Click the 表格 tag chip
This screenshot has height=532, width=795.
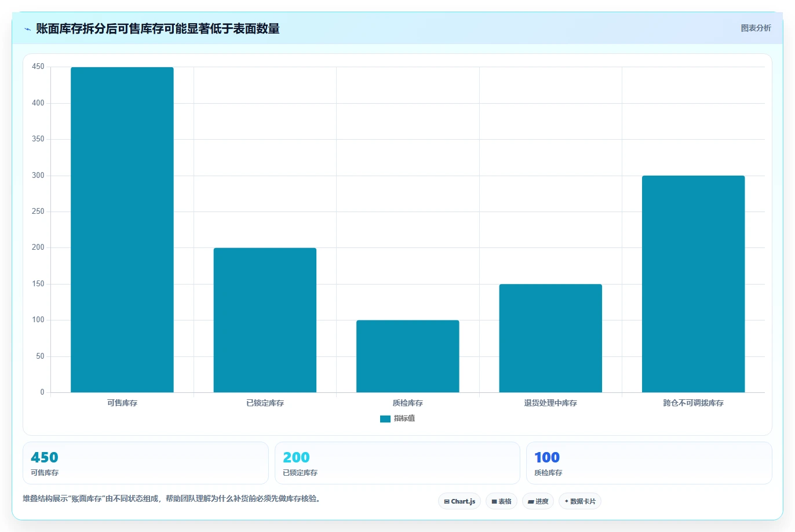point(501,501)
